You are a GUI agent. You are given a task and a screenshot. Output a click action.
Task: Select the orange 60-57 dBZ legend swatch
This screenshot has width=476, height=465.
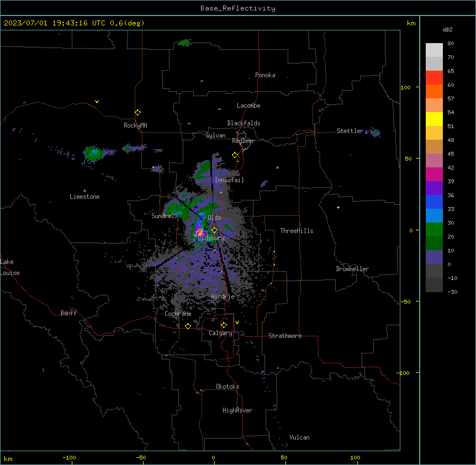(434, 91)
